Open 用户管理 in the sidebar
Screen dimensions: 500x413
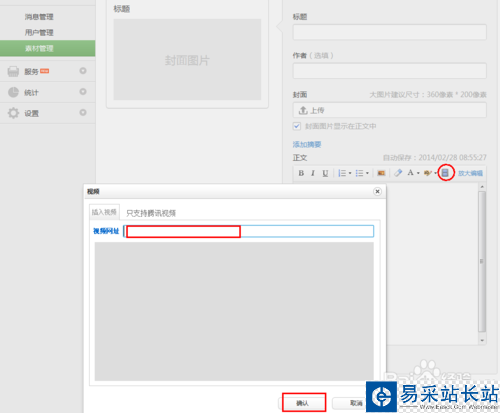click(39, 32)
